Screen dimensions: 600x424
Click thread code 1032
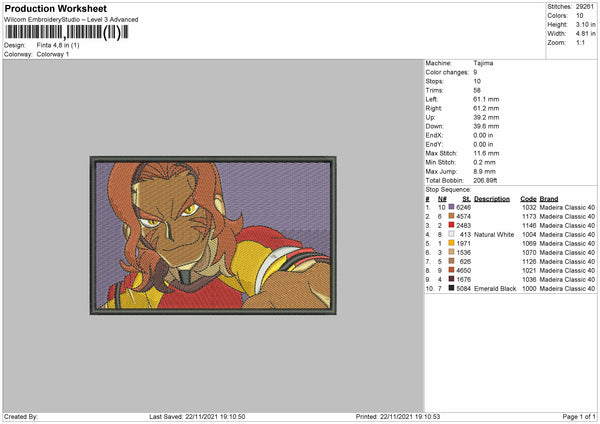pos(529,207)
